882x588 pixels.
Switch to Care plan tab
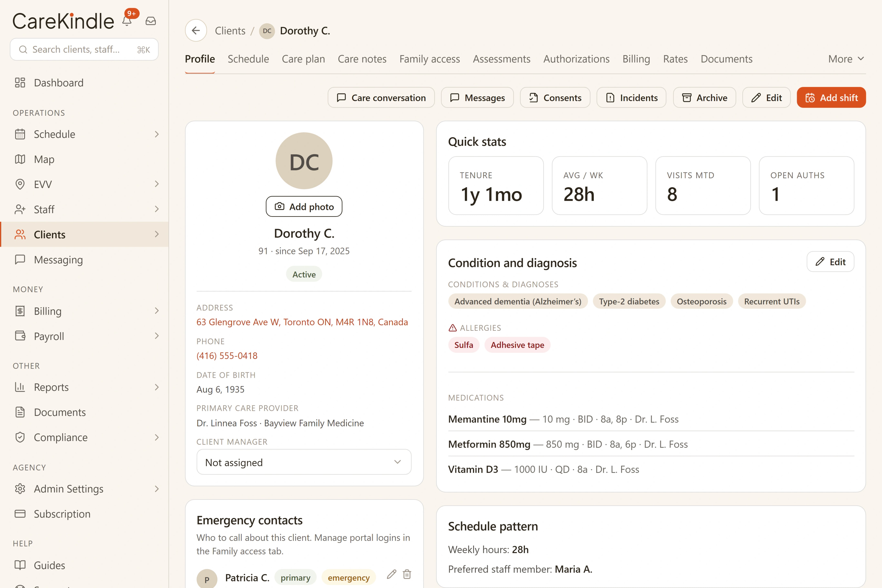tap(303, 59)
